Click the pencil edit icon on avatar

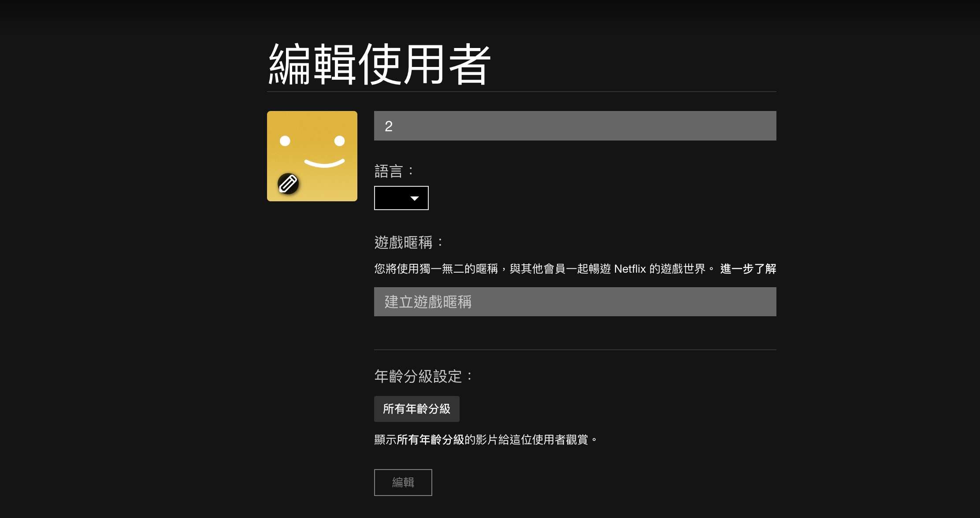[x=288, y=183]
